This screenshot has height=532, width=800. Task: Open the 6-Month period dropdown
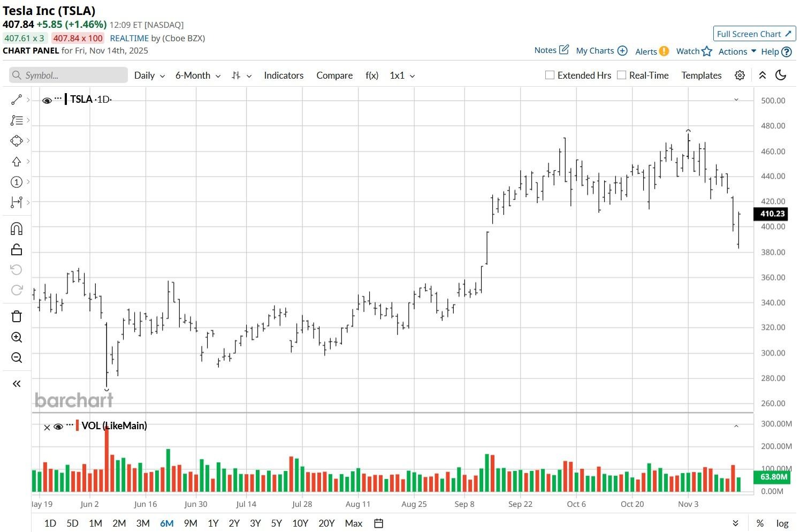[198, 75]
